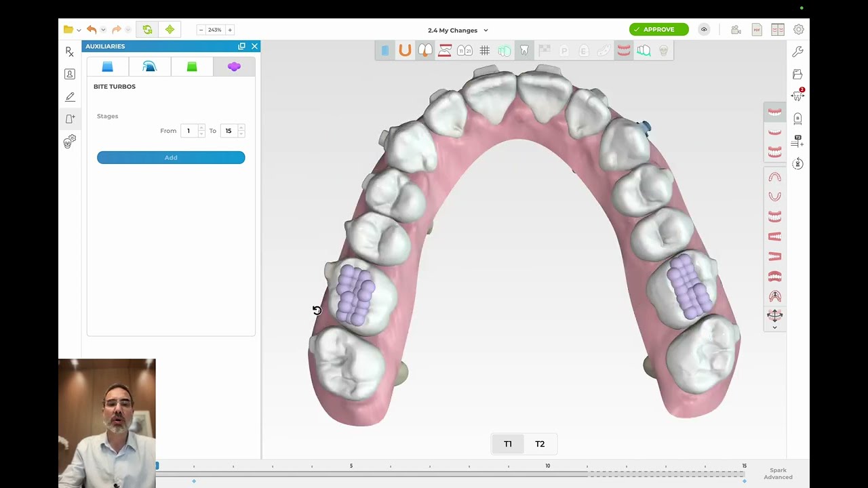Decrease the To stage value
The height and width of the screenshot is (488, 868).
pyautogui.click(x=241, y=134)
